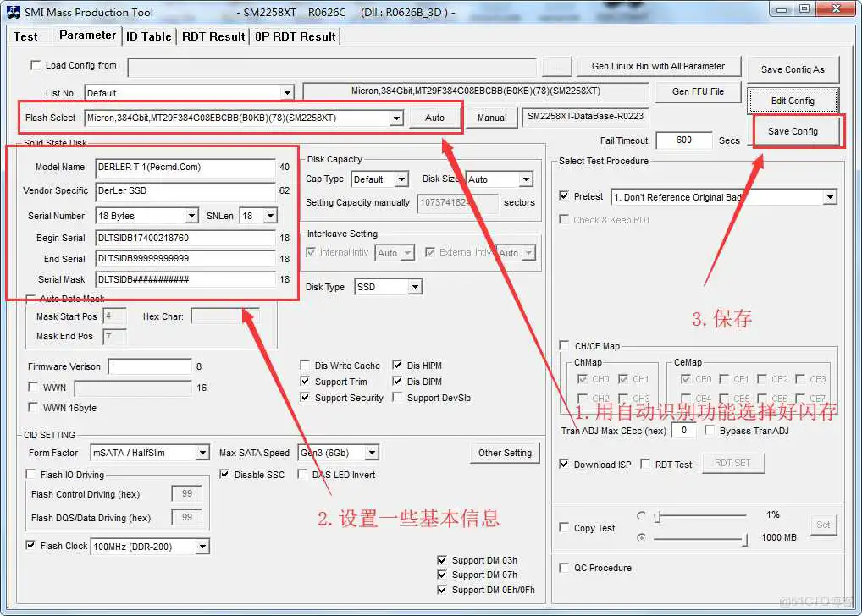Open the Flash Select dropdown
The image size is (862, 616).
(396, 118)
